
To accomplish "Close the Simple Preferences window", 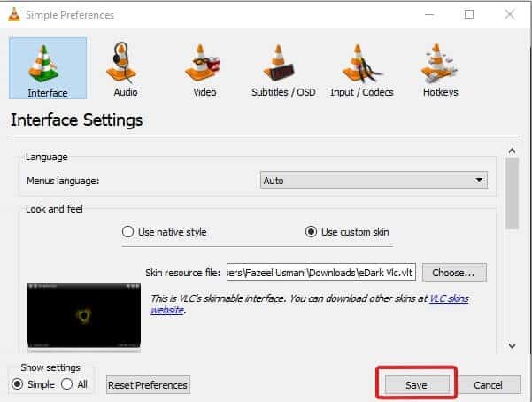I will click(x=510, y=14).
